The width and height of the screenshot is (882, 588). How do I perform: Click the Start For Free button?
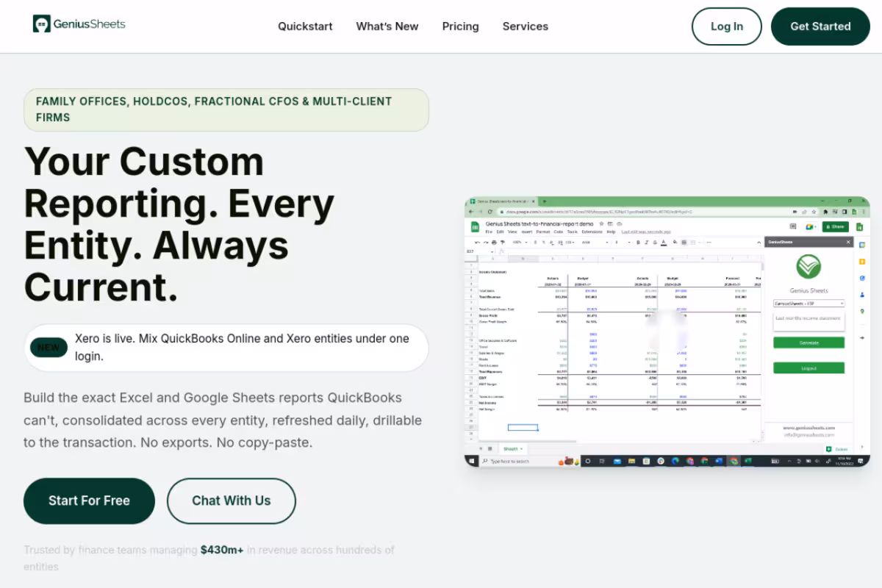(x=89, y=501)
